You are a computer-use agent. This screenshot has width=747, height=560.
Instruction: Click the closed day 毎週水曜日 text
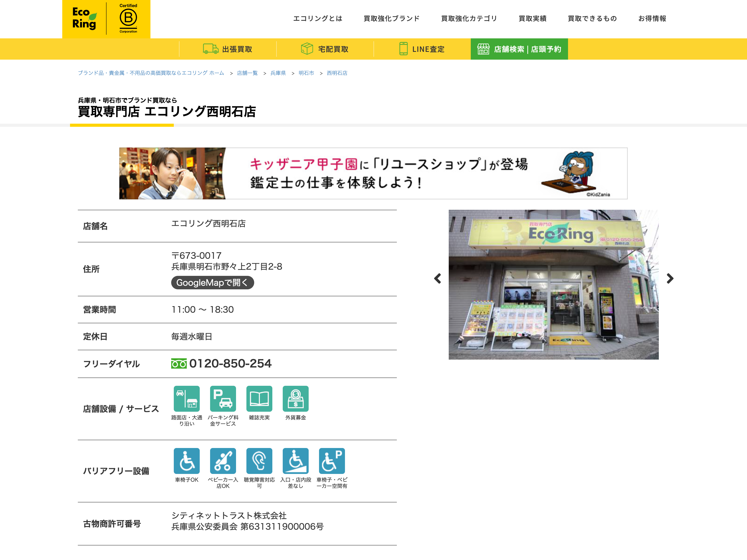[191, 337]
